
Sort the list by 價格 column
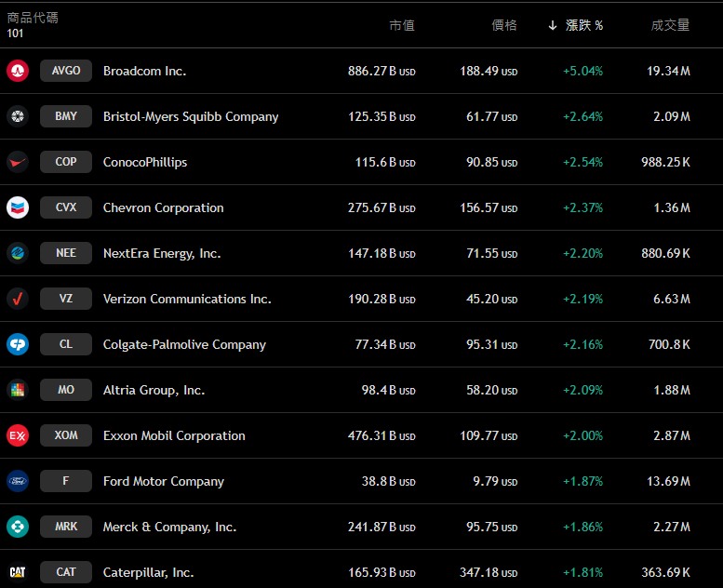pyautogui.click(x=503, y=25)
